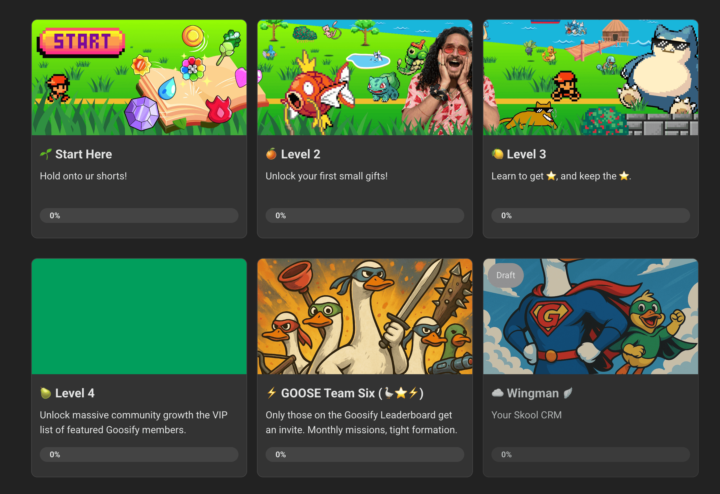Click the star emoji in GOOSE Team Six title
Viewport: 720px width, 494px height.
[x=401, y=393]
